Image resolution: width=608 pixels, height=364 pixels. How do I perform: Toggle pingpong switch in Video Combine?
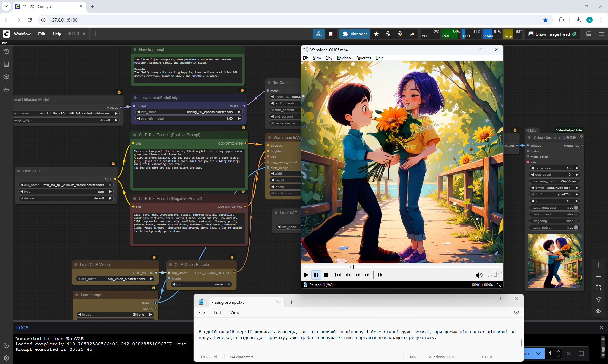click(576, 221)
